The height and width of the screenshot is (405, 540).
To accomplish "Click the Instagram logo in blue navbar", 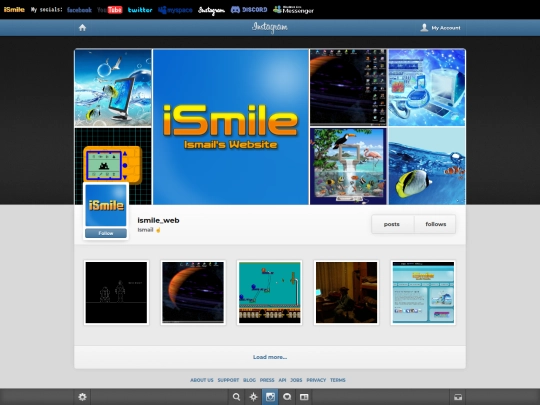I will (270, 28).
